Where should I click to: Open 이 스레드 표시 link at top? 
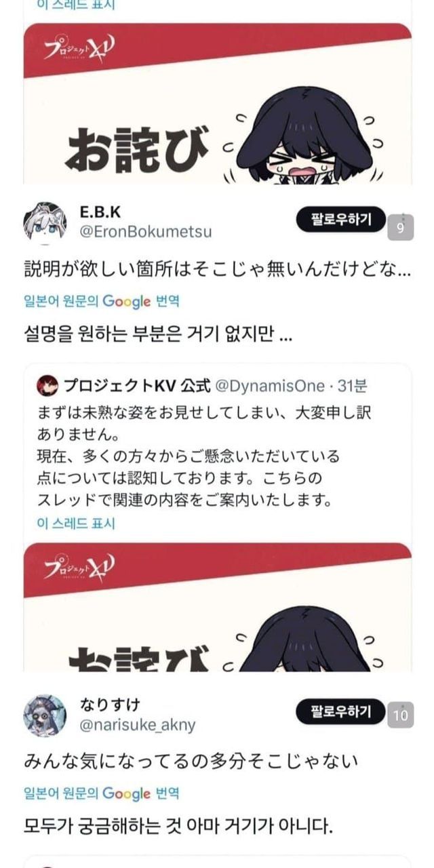tap(75, 5)
